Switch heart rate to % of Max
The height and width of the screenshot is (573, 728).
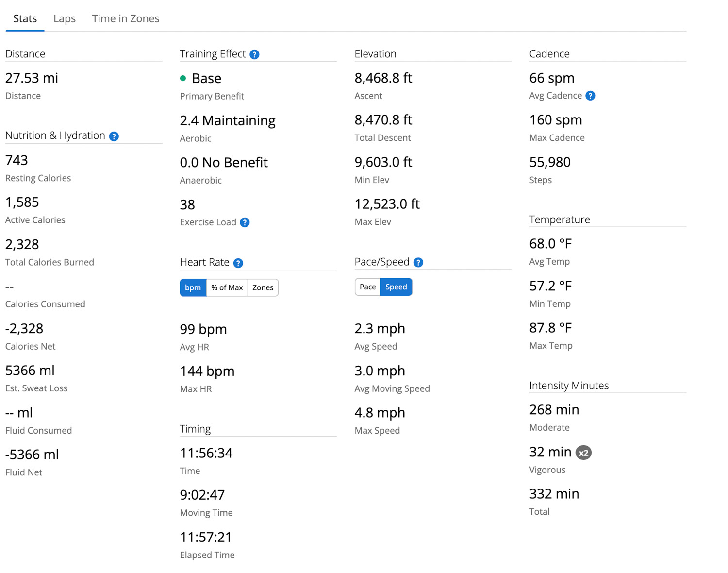(227, 287)
